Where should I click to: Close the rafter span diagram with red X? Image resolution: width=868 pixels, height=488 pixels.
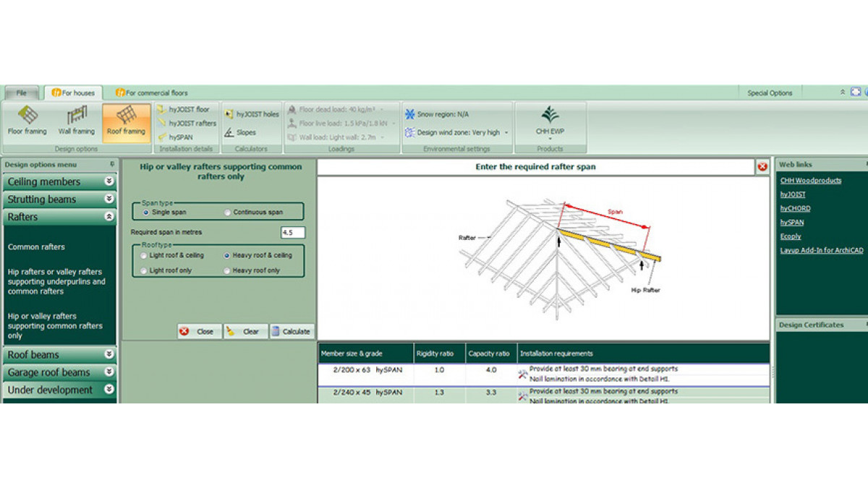[762, 167]
